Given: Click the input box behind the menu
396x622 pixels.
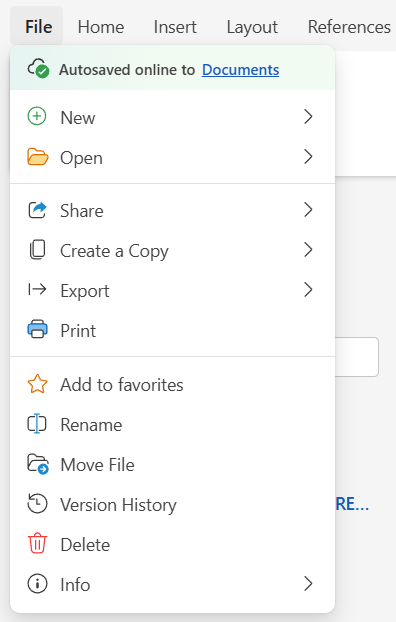Looking at the screenshot, I should [356, 357].
